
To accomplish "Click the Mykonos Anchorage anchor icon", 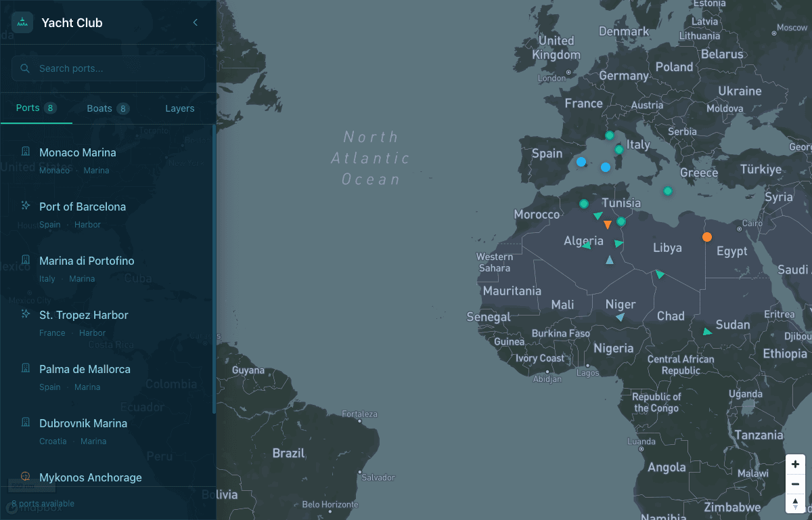I will coord(26,476).
